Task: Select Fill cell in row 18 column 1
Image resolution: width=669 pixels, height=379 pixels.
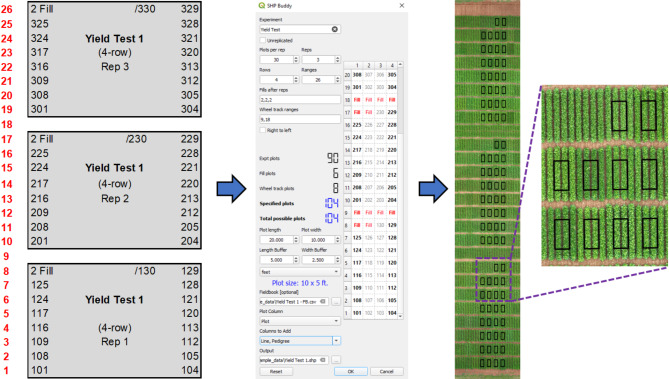Action: pos(357,100)
